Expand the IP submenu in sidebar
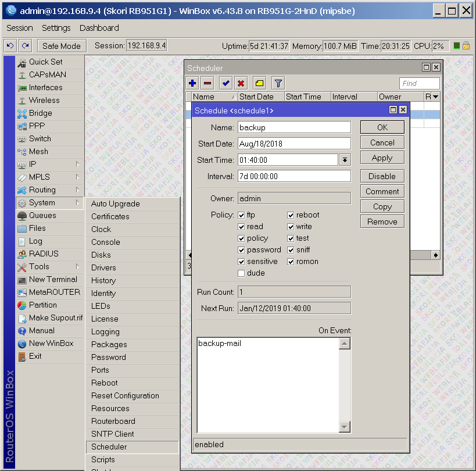 (x=77, y=165)
